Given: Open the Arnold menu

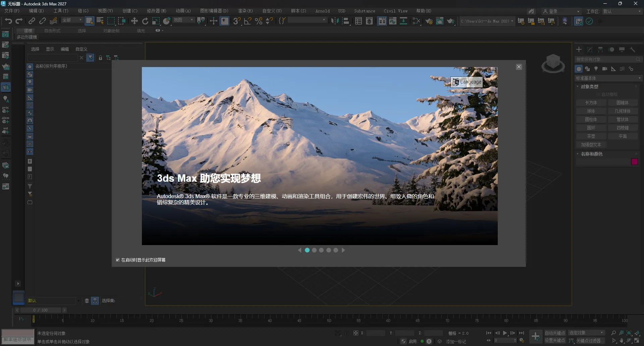Looking at the screenshot, I should [323, 11].
